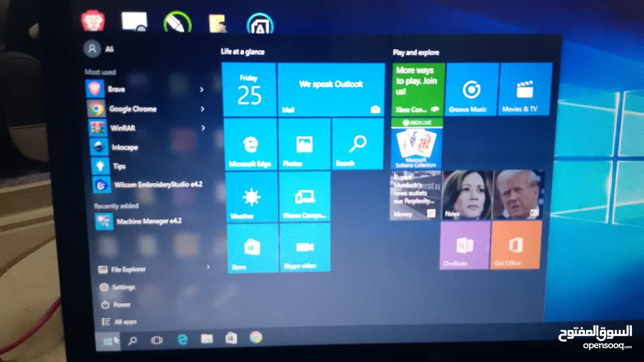Open the Calendar tile showing Friday 25
644x362 pixels.
coord(249,89)
